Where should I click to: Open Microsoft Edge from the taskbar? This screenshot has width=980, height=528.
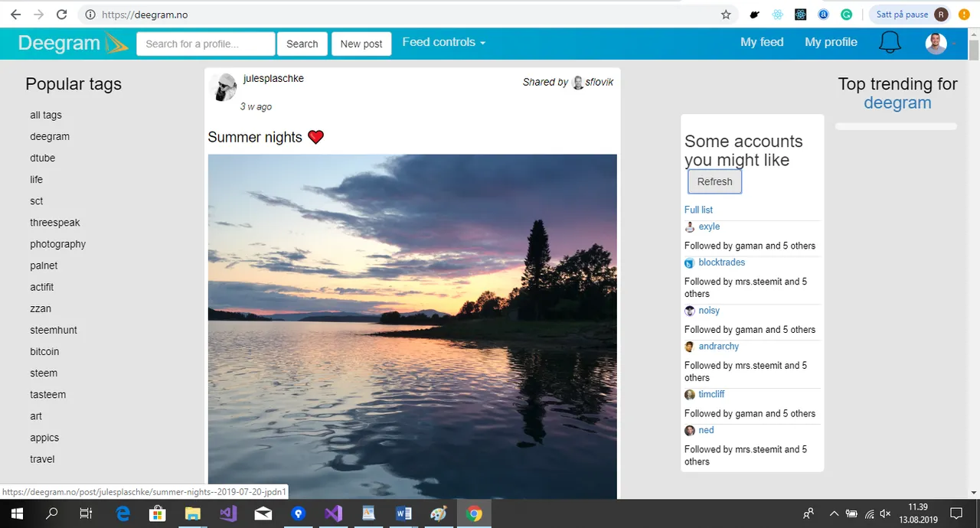point(122,513)
